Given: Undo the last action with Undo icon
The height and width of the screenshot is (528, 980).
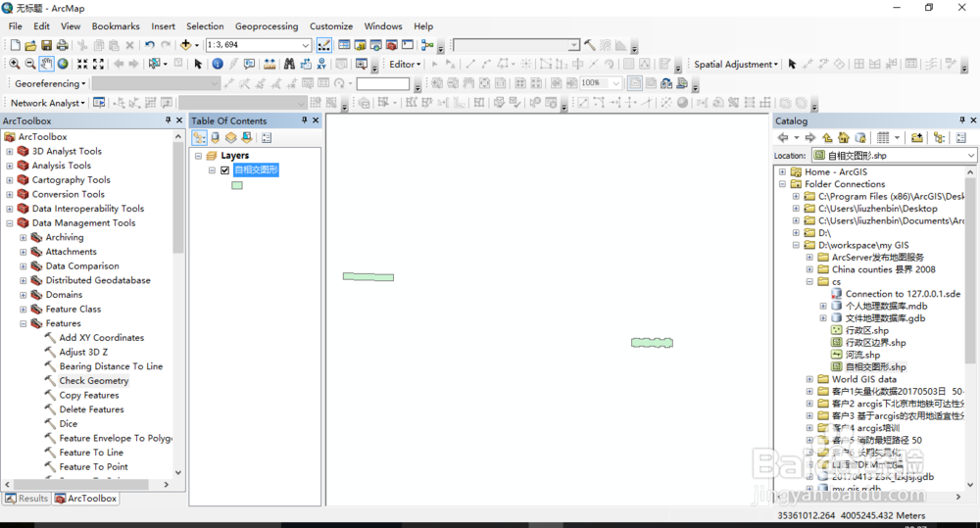Looking at the screenshot, I should coord(149,45).
